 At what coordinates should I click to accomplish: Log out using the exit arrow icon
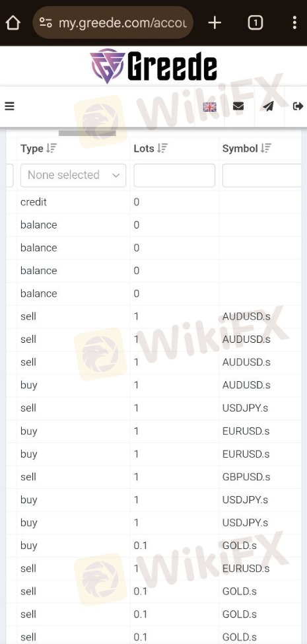tap(298, 106)
